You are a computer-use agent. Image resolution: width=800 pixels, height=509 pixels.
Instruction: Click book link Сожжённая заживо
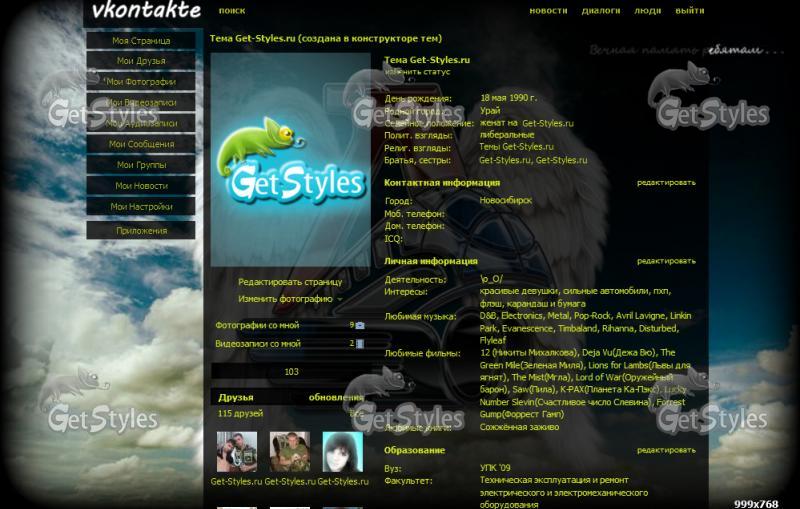tap(519, 427)
